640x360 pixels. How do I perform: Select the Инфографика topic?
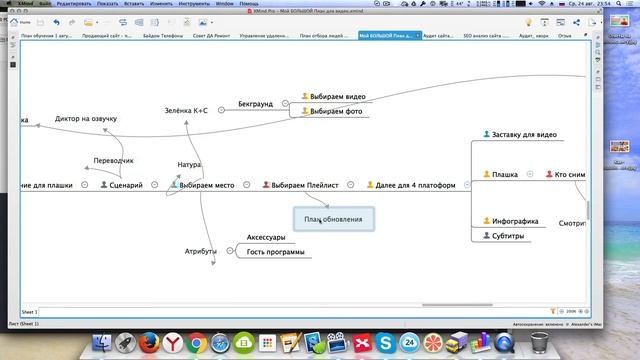pyautogui.click(x=515, y=221)
